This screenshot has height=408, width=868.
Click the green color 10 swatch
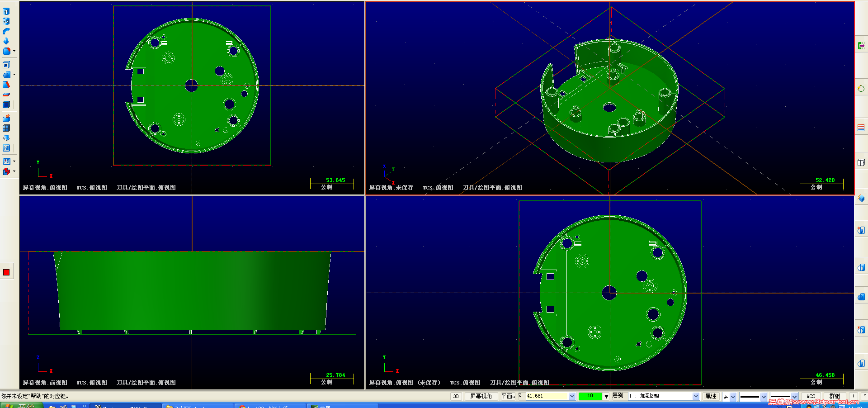click(x=590, y=396)
